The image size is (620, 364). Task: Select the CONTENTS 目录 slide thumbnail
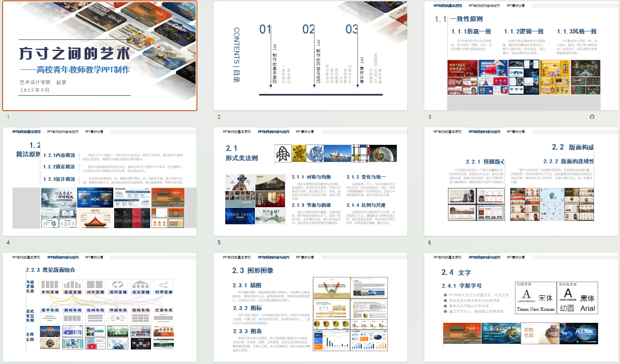point(310,56)
